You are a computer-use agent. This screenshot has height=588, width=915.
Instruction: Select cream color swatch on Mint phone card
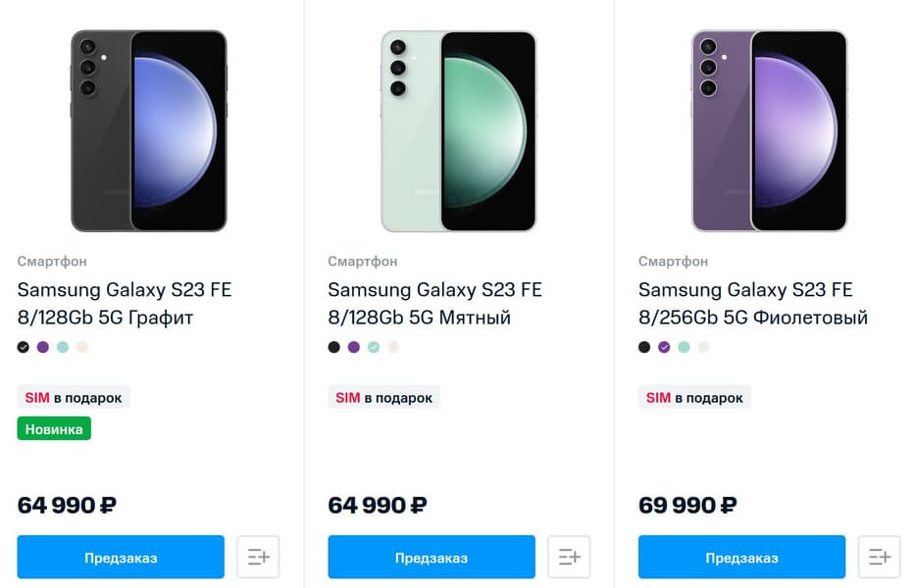pos(393,347)
